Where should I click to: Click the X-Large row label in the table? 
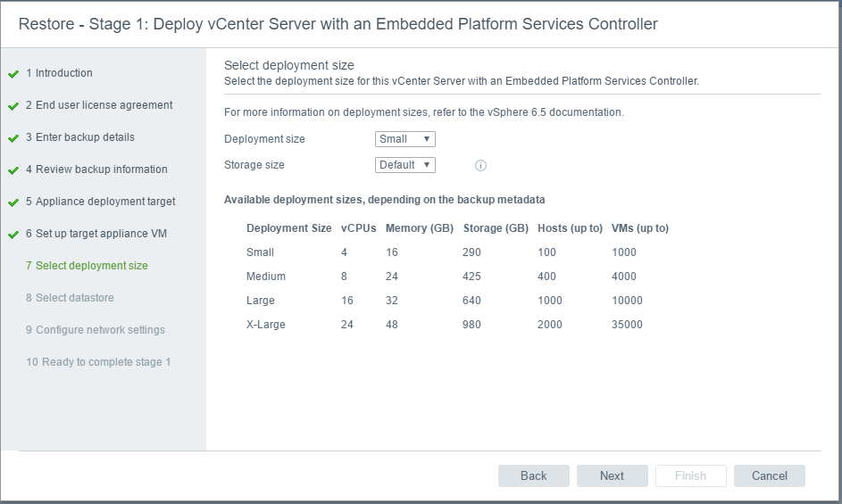coord(266,325)
